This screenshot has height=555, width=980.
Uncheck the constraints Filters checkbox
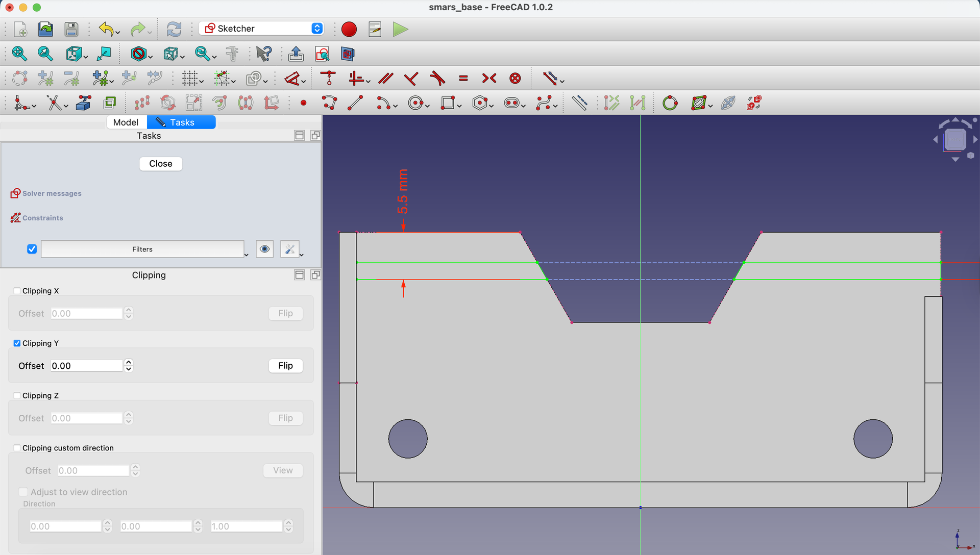[x=32, y=249]
